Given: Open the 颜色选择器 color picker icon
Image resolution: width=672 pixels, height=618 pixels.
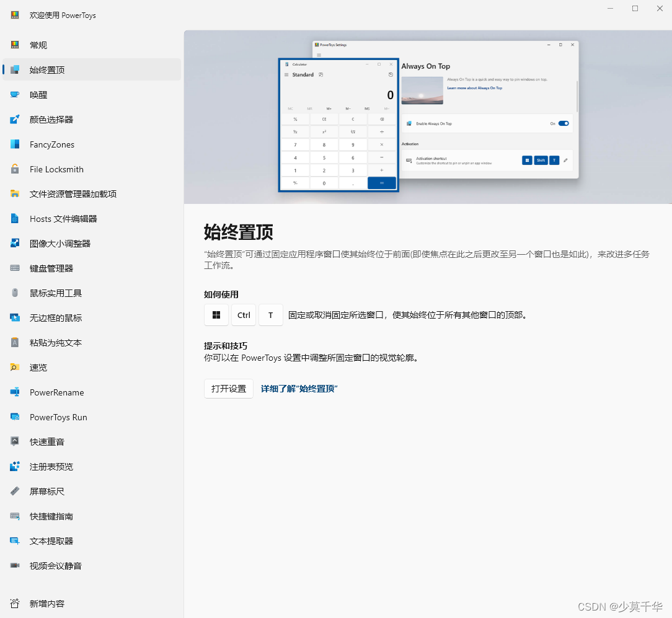Looking at the screenshot, I should 15,119.
